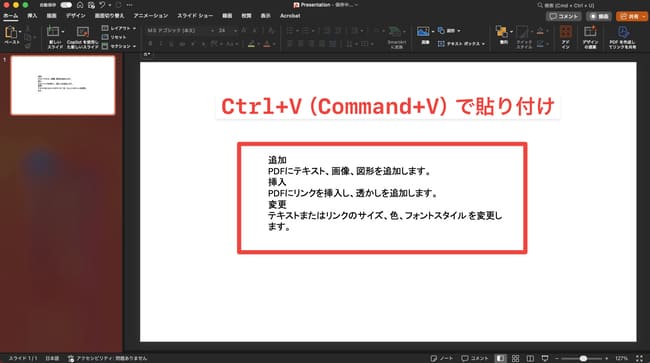Image resolution: width=650 pixels, height=363 pixels.
Task: Open the more options ellipsis in title bar
Action: point(129,5)
